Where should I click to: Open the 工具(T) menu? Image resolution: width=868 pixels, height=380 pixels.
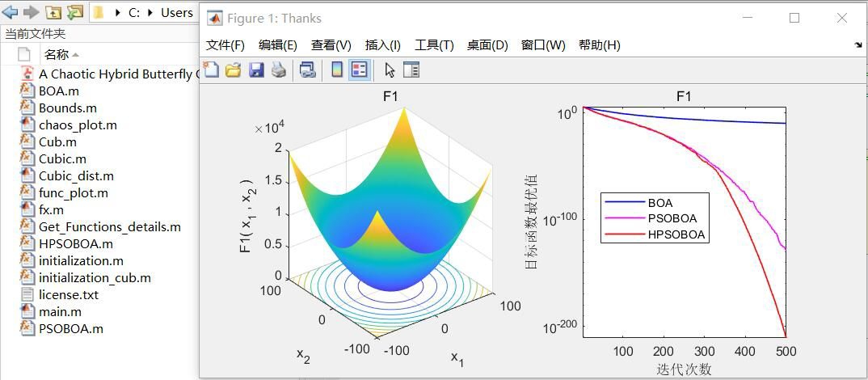(x=434, y=44)
